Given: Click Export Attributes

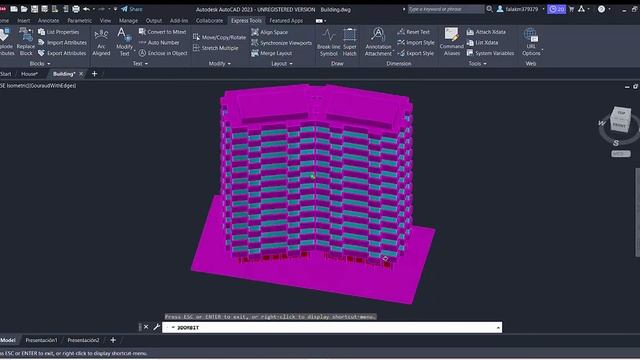Looking at the screenshot, I should coord(62,53).
